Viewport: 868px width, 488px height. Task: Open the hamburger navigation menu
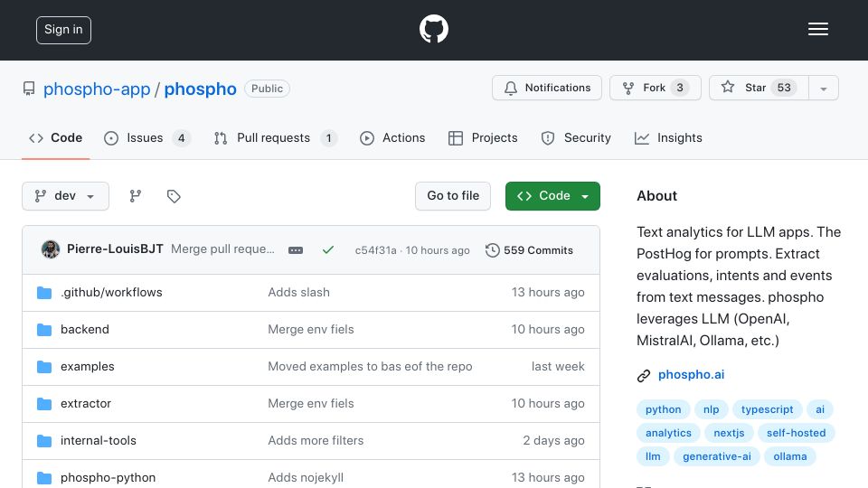coord(817,29)
